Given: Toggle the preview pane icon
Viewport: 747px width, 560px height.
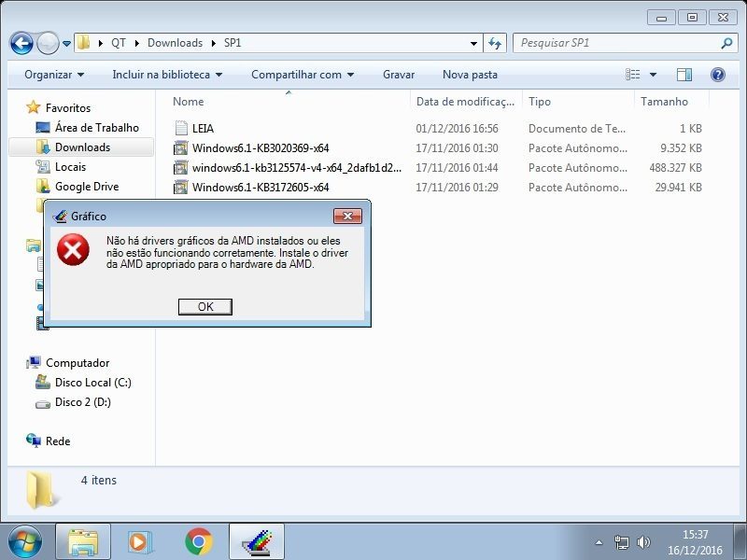Looking at the screenshot, I should click(684, 75).
